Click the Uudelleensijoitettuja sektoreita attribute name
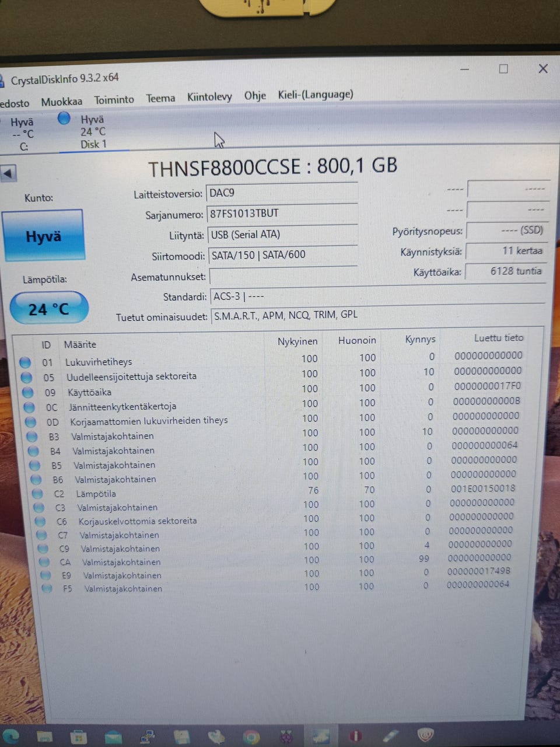Viewport: 560px width, 747px height. pyautogui.click(x=131, y=376)
